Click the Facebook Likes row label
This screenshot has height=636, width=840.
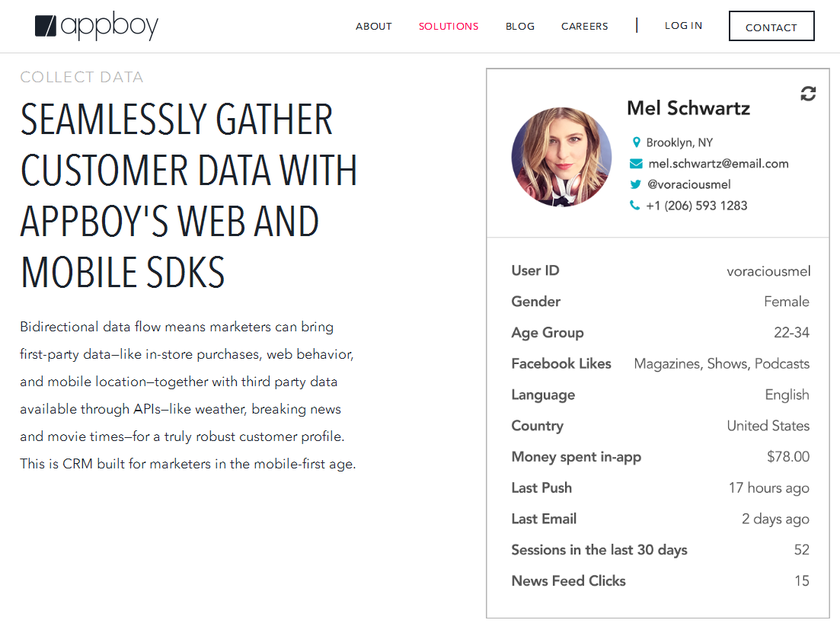pyautogui.click(x=561, y=364)
